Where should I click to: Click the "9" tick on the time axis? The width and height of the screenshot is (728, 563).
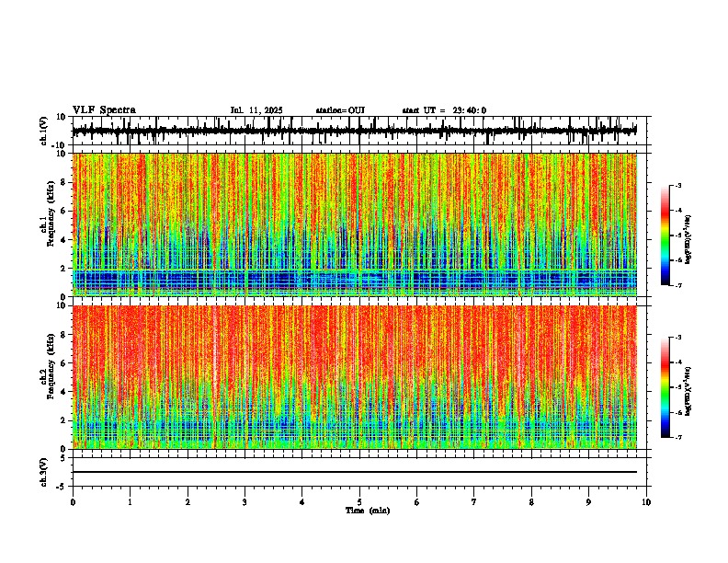pyautogui.click(x=588, y=502)
